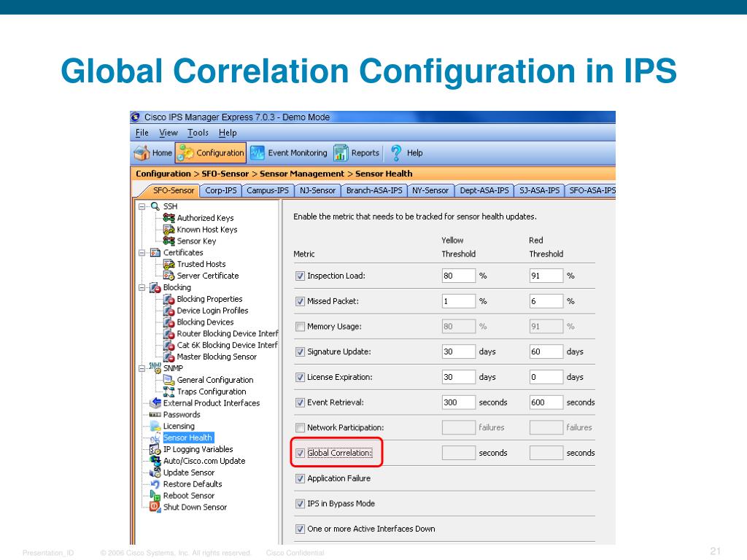Toggle the Signature Update checkbox

(x=300, y=351)
